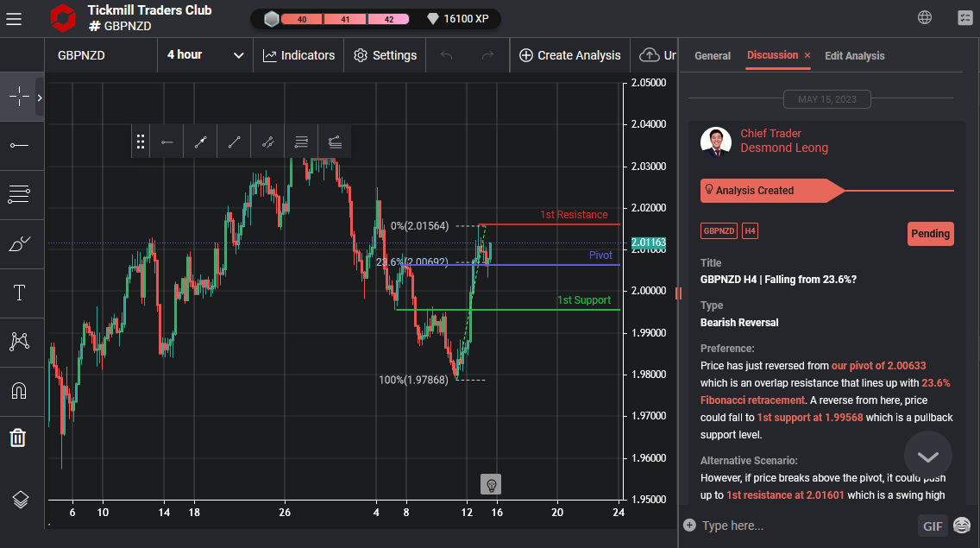
Task: Click the redo arrow
Action: 487,55
